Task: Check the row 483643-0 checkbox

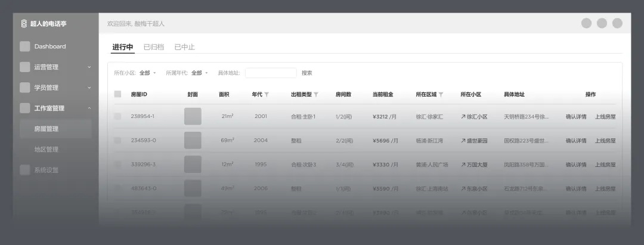Action: 117,188
